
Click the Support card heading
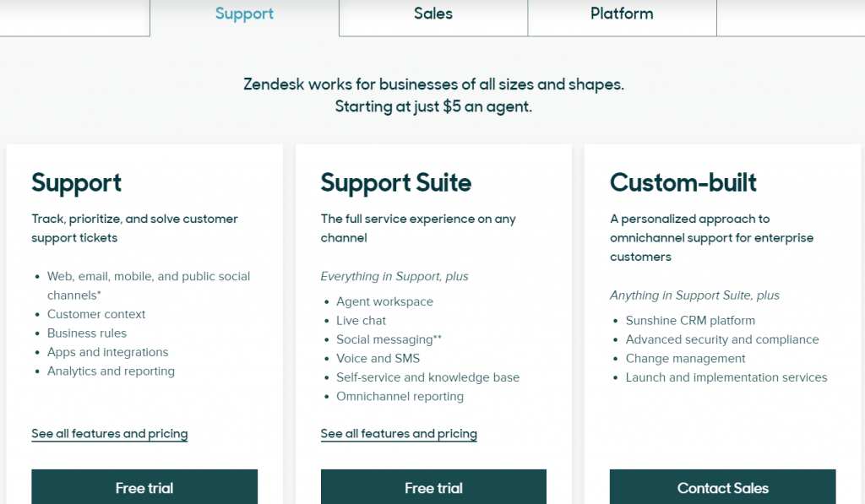pos(76,183)
